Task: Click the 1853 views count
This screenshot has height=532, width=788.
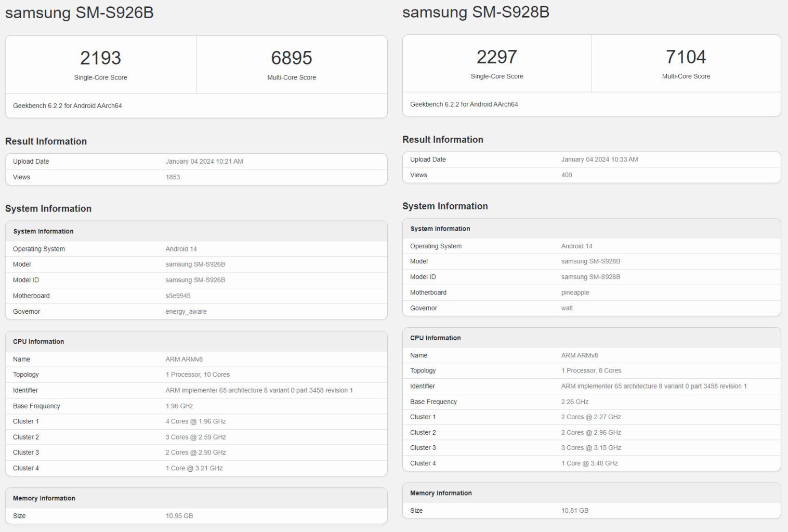Action: [173, 177]
